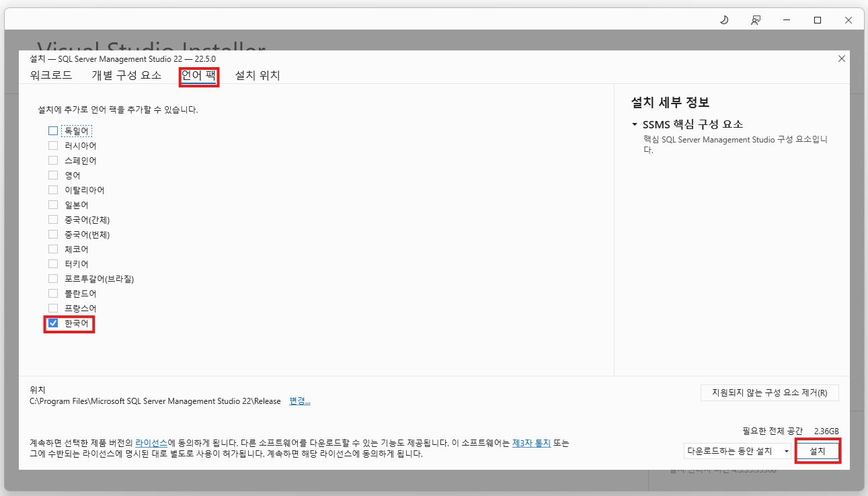Click the 2.36GB required space value

826,431
